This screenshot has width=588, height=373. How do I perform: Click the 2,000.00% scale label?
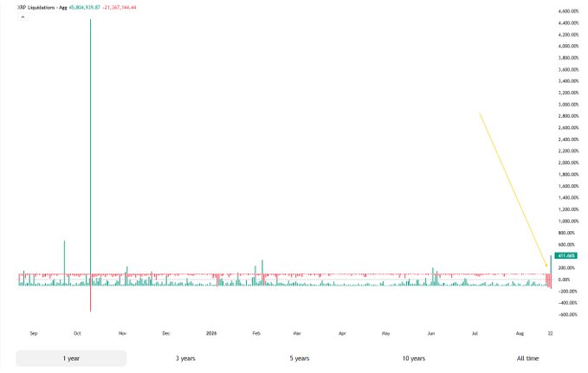tap(568, 163)
